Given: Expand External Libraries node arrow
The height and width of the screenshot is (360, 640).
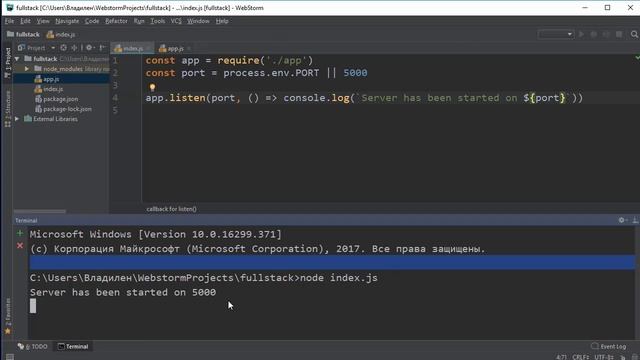Looking at the screenshot, I should click(17, 119).
